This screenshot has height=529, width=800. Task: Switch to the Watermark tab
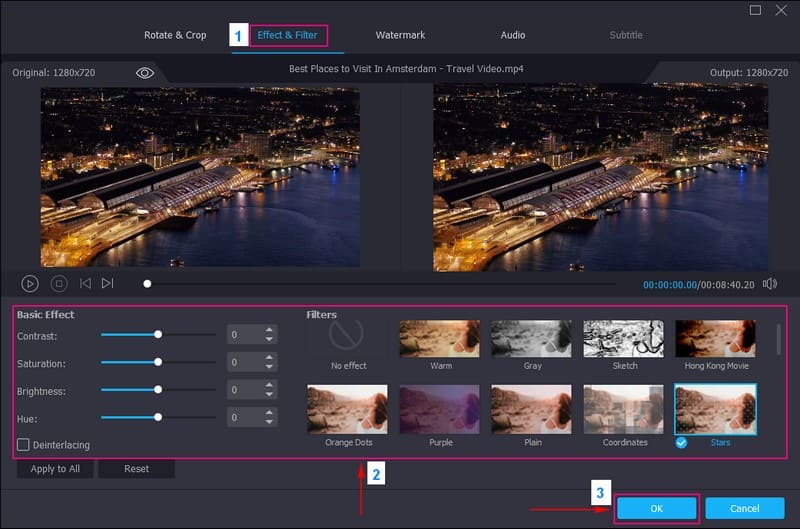point(400,35)
